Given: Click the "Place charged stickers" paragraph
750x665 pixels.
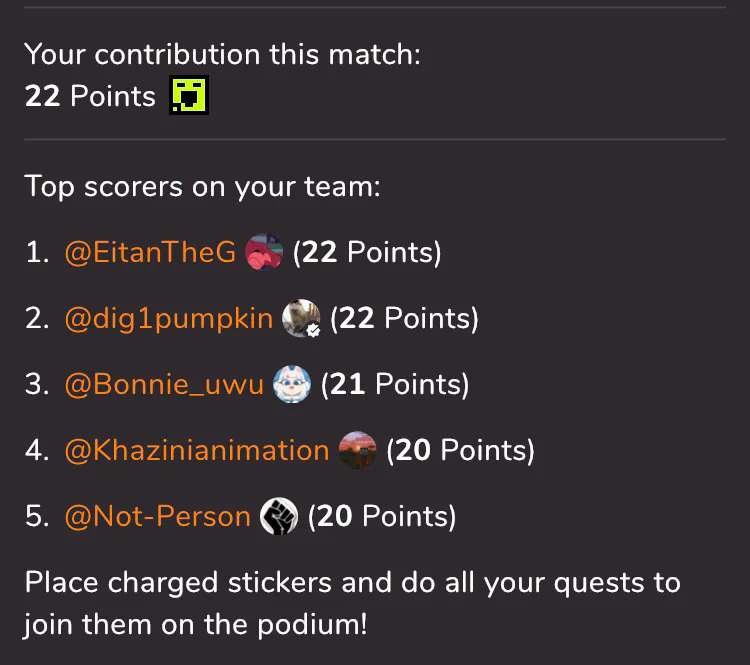Looking at the screenshot, I should pyautogui.click(x=353, y=603).
